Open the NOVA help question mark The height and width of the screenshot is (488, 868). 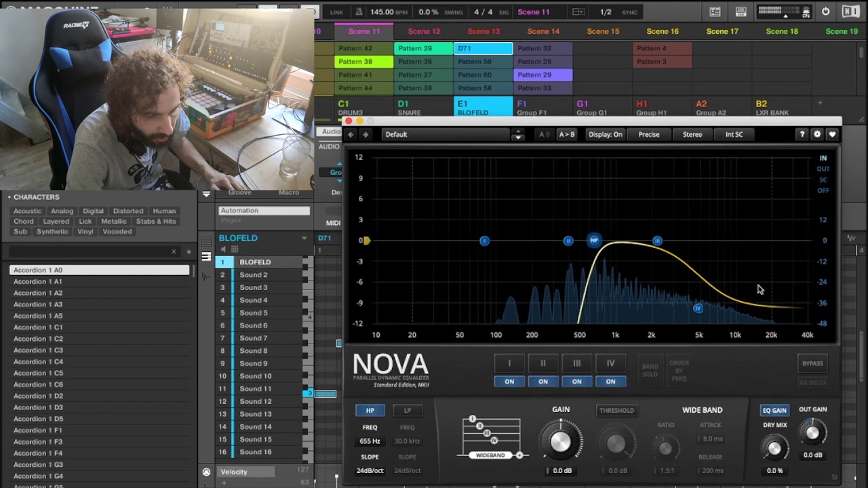tap(802, 134)
